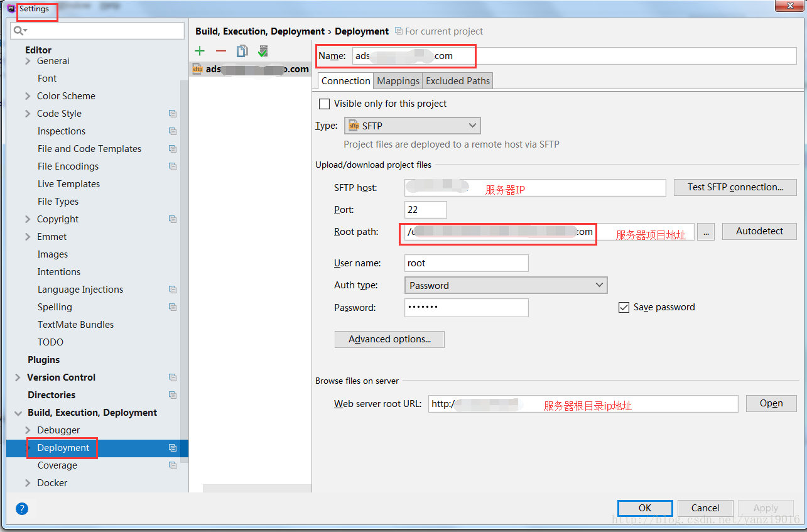Click the search magnifier icon in settings

point(19,30)
